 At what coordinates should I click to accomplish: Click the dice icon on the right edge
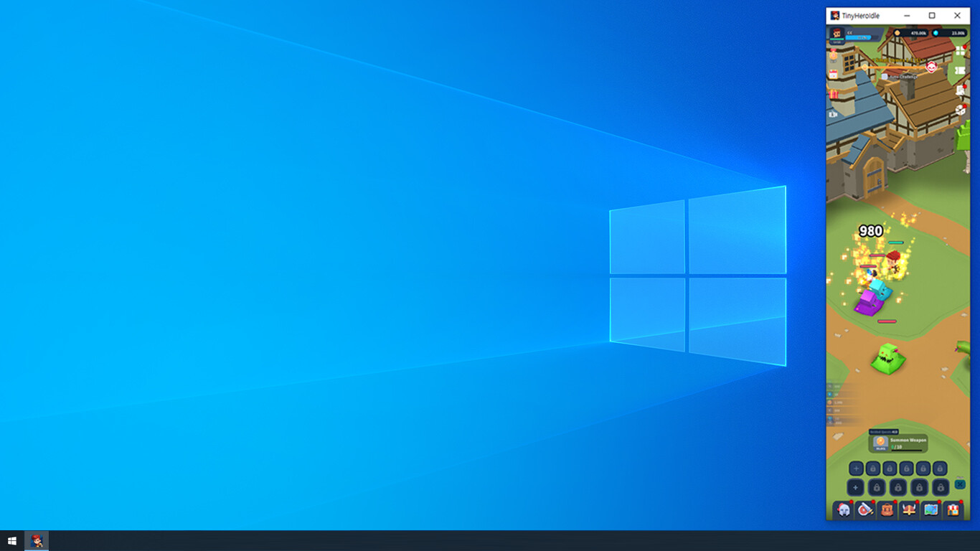point(960,110)
